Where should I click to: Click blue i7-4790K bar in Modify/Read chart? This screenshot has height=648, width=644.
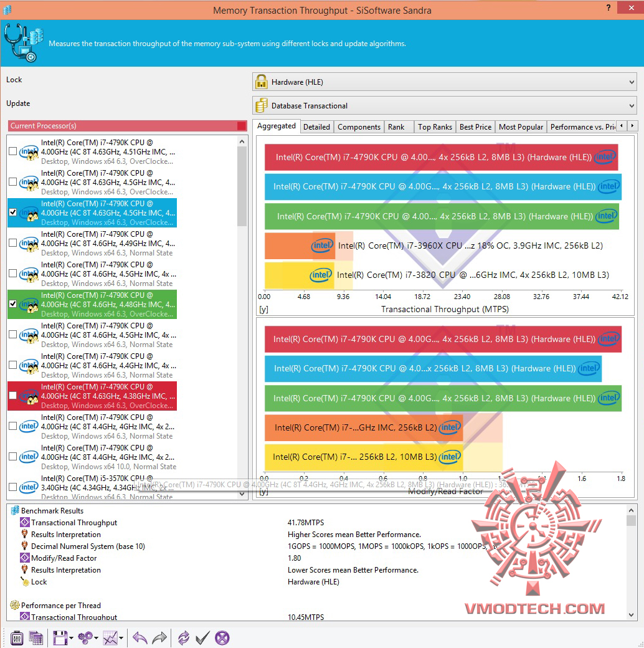coord(433,368)
